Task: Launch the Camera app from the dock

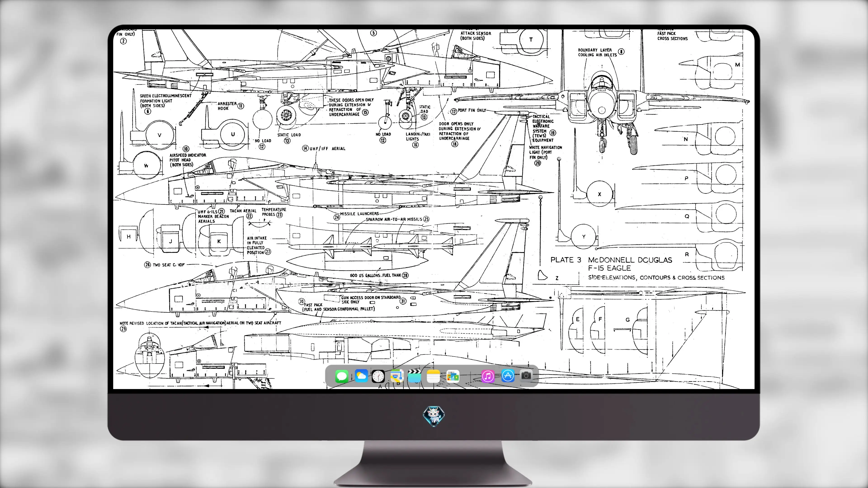Action: (526, 375)
